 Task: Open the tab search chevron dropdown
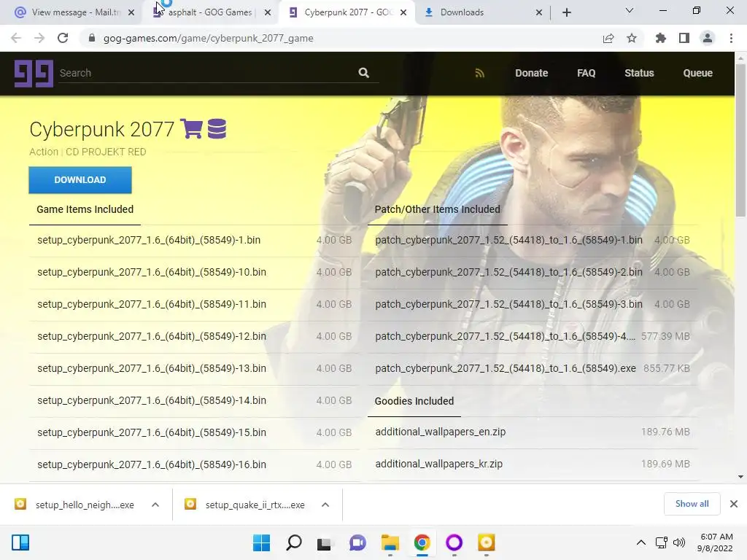pos(630,10)
